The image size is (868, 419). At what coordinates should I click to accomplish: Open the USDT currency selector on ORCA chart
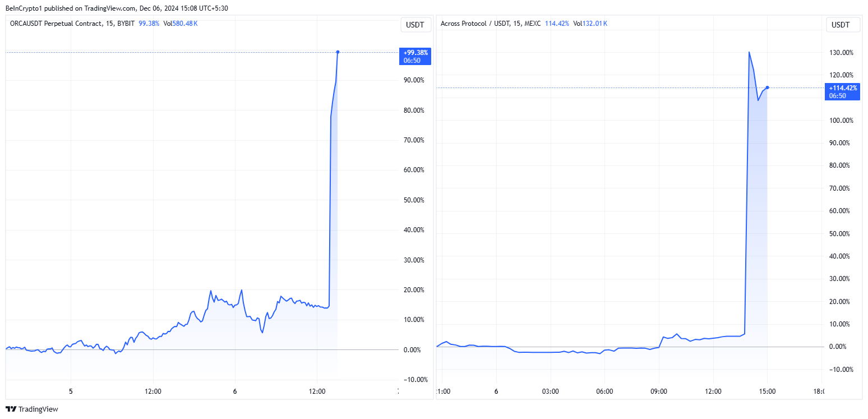[x=415, y=25]
